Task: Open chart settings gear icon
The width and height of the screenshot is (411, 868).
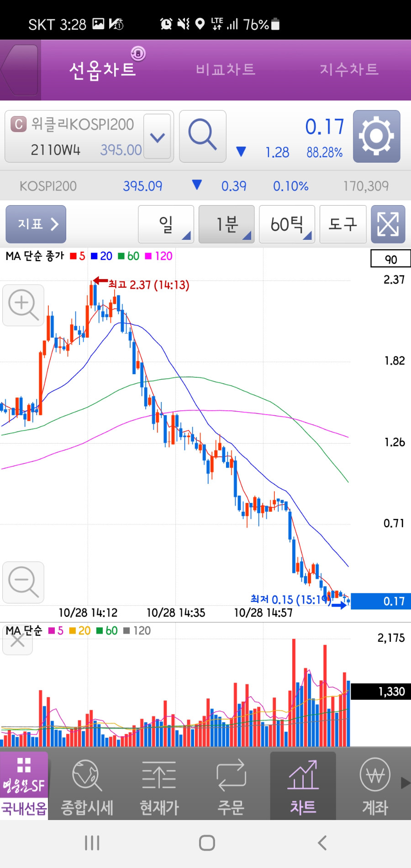Action: point(376,136)
